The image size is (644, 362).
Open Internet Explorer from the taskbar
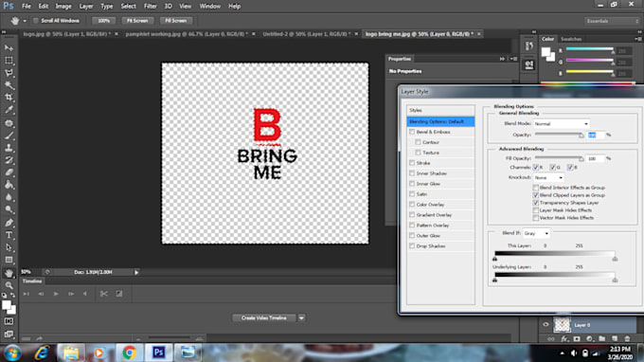42,353
